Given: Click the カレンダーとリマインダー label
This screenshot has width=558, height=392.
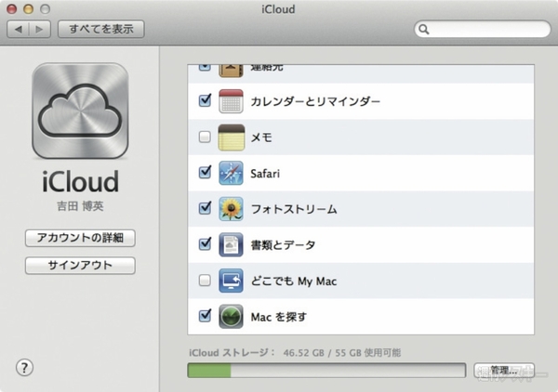Looking at the screenshot, I should coord(315,101).
